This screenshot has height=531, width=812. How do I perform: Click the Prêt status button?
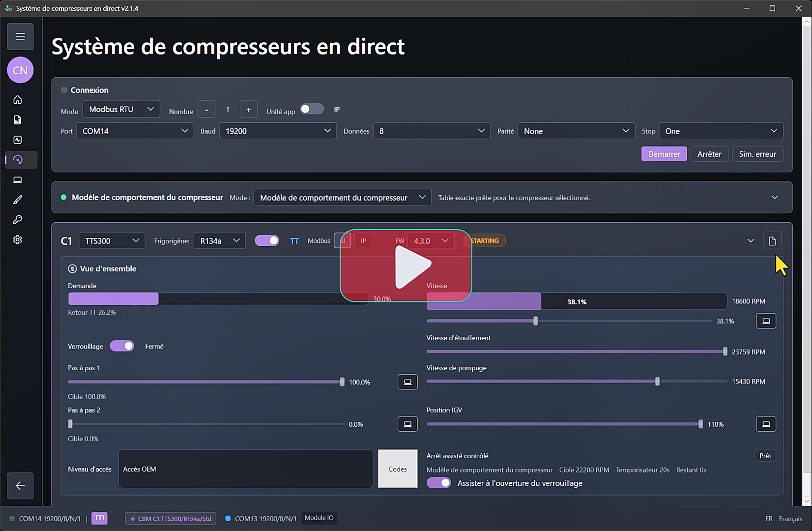click(765, 456)
